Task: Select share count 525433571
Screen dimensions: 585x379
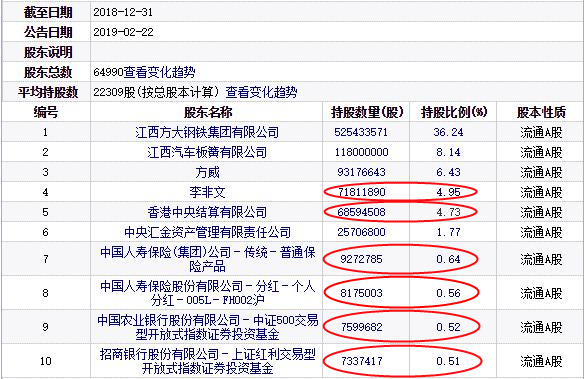Action: pyautogui.click(x=361, y=132)
